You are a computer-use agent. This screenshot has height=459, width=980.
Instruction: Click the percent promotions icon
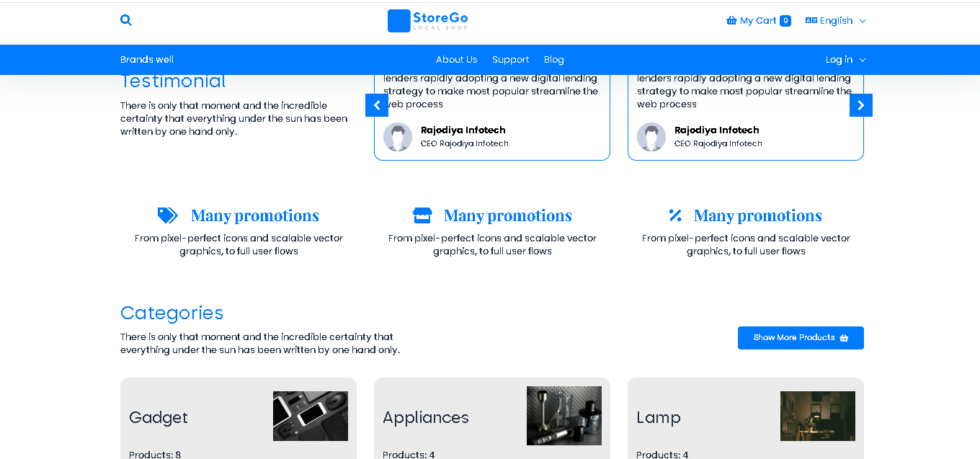[x=675, y=215]
